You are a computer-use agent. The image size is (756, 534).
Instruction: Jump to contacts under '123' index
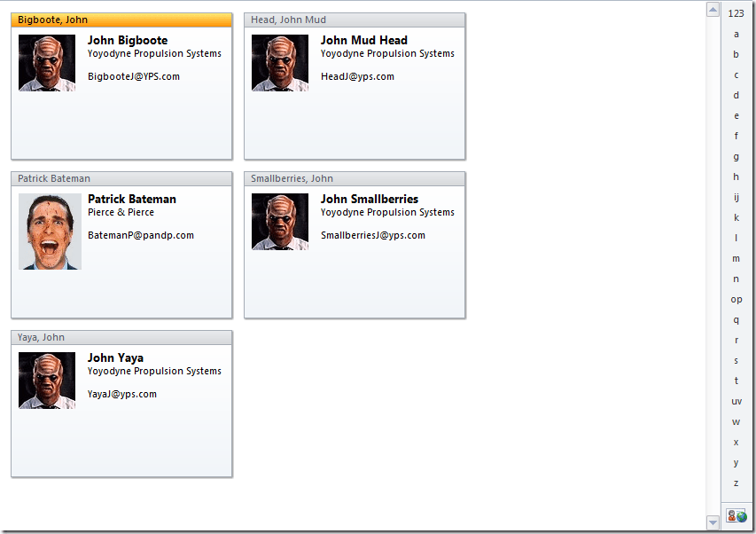point(737,13)
